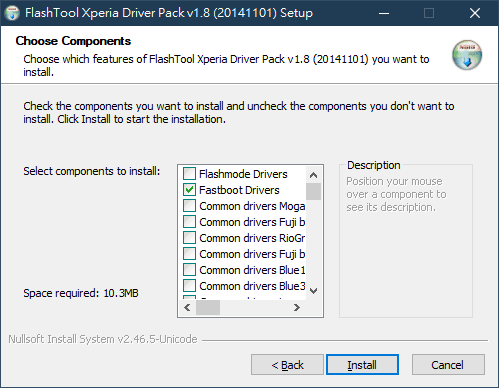Select the Flashmode Drivers label text

(x=243, y=174)
